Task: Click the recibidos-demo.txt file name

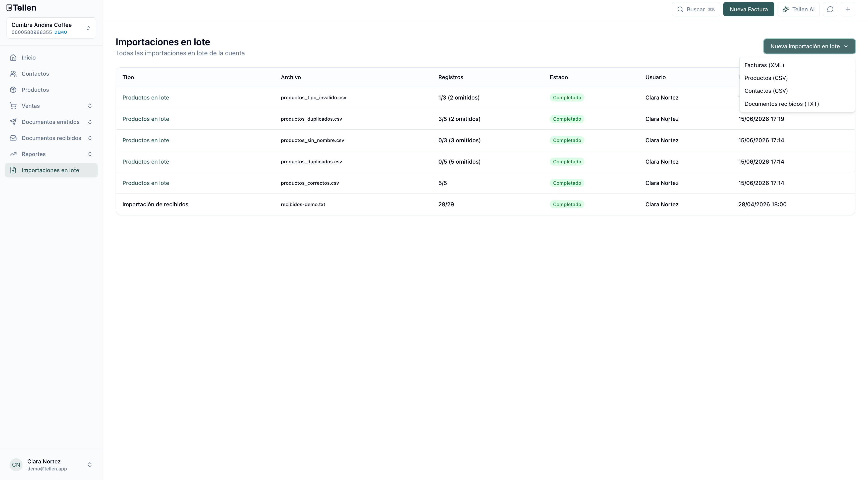Action: click(303, 204)
